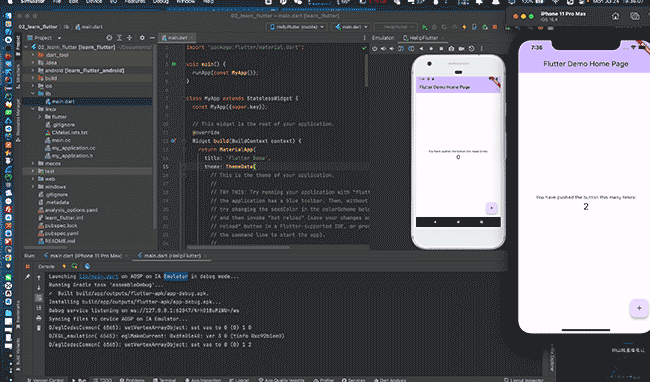This screenshot has width=650, height=382.
Task: Expand the ios folder
Action: pyautogui.click(x=33, y=86)
